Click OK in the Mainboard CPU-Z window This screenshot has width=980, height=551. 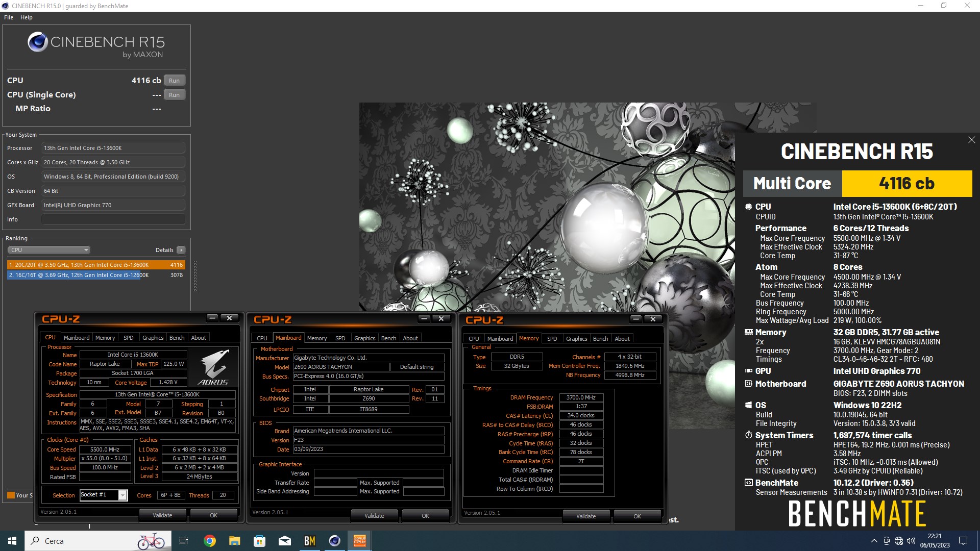click(x=426, y=516)
